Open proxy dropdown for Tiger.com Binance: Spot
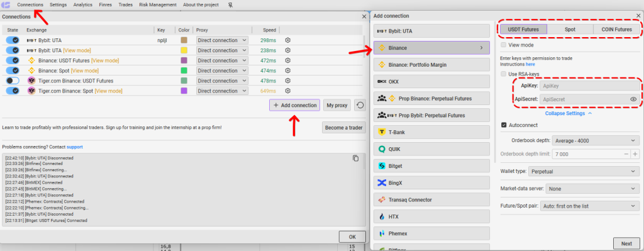644x251 pixels. (x=222, y=91)
